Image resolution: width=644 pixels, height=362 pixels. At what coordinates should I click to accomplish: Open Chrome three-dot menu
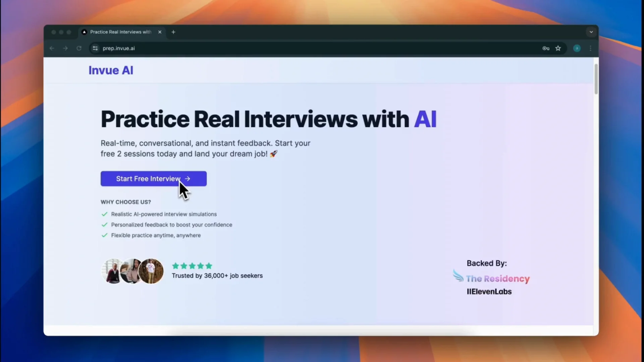[x=591, y=48]
